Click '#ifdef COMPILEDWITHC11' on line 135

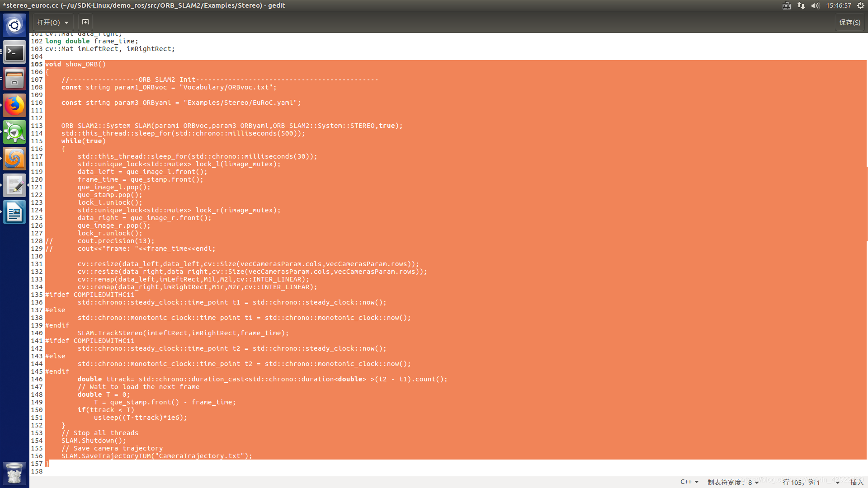(x=90, y=295)
